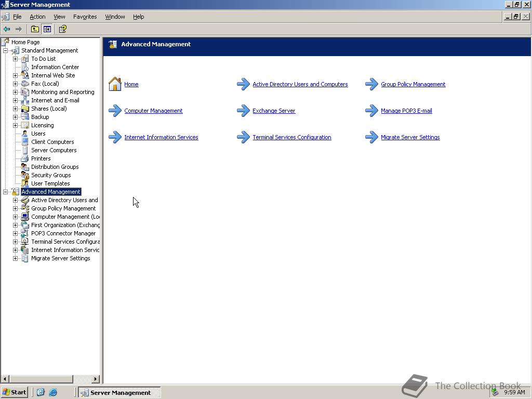The image size is (532, 399).
Task: Select Computer Management (Local) tree item
Action: (x=65, y=217)
